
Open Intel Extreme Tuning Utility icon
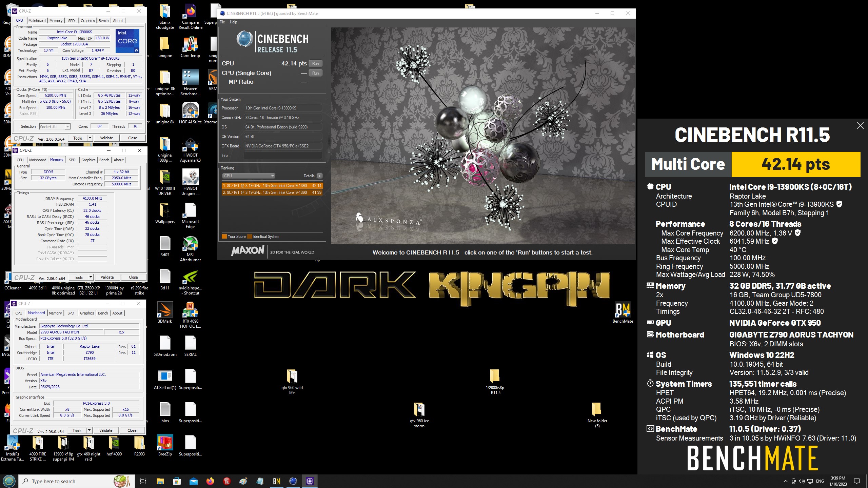click(13, 448)
